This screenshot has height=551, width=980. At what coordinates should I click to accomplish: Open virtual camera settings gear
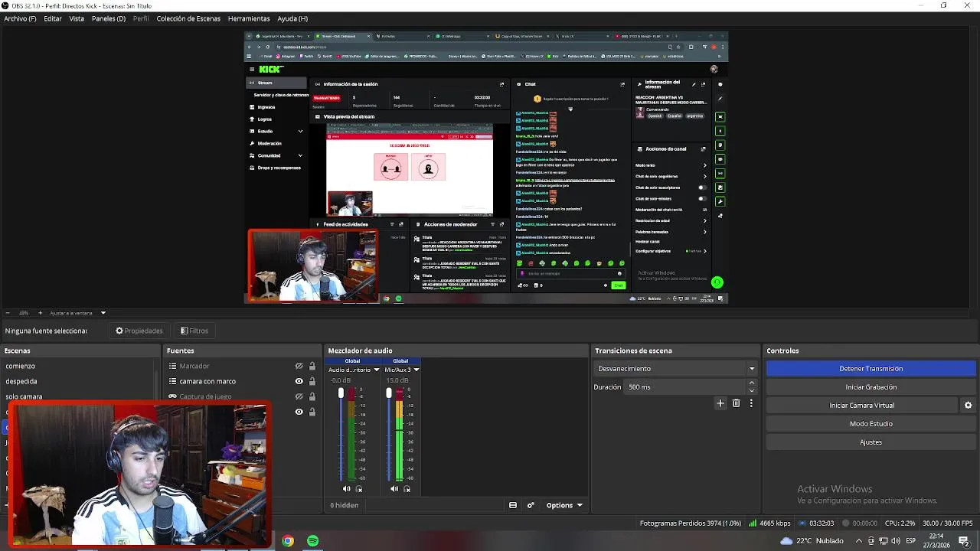(968, 406)
